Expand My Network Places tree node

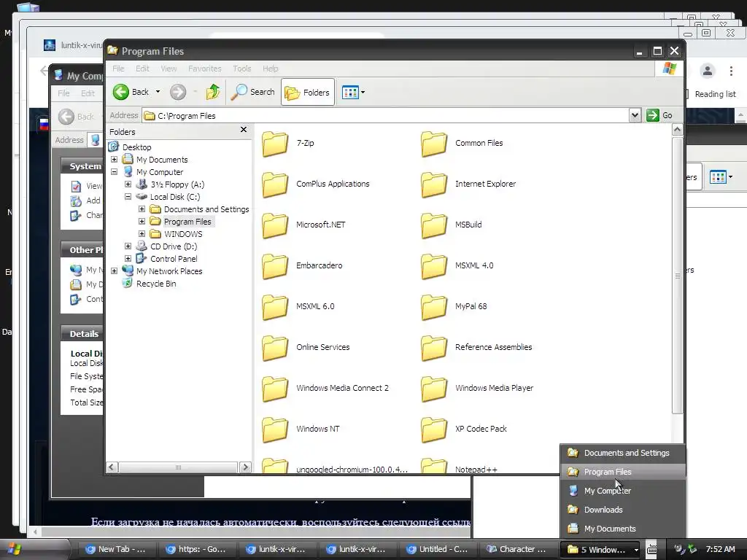pyautogui.click(x=115, y=271)
